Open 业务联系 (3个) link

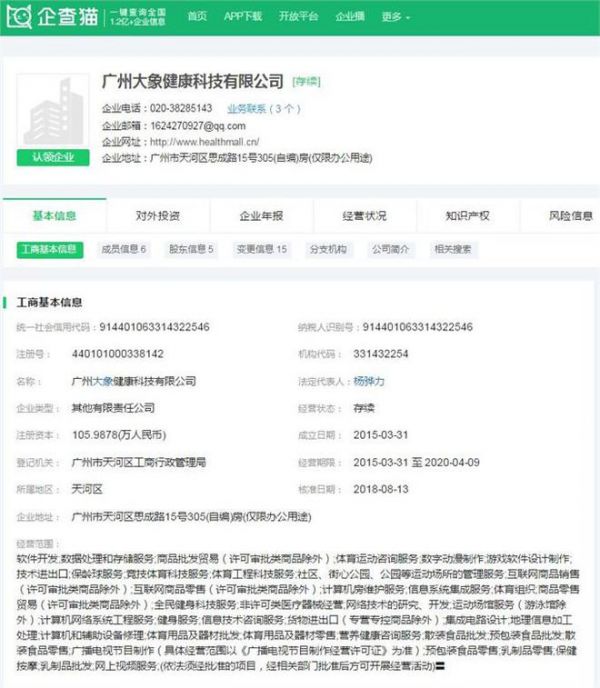coord(263,109)
